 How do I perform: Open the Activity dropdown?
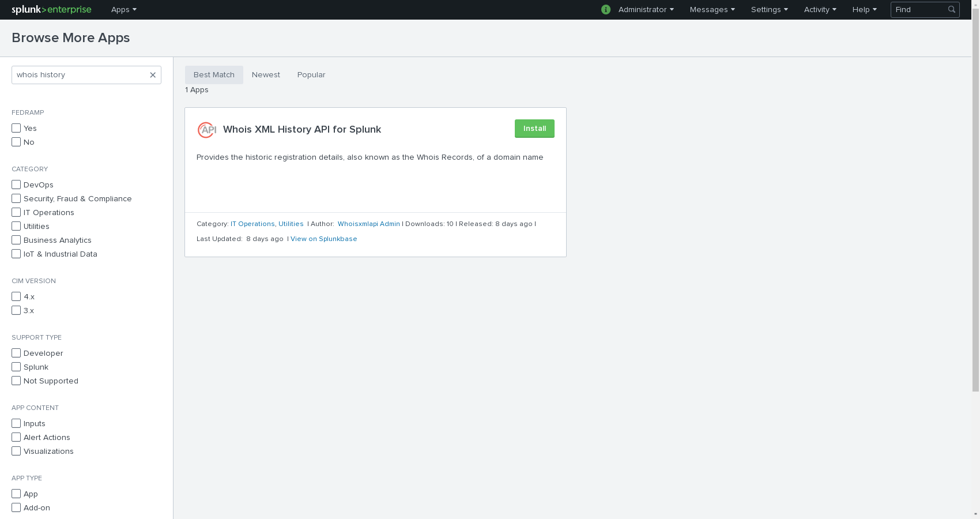[x=820, y=10]
